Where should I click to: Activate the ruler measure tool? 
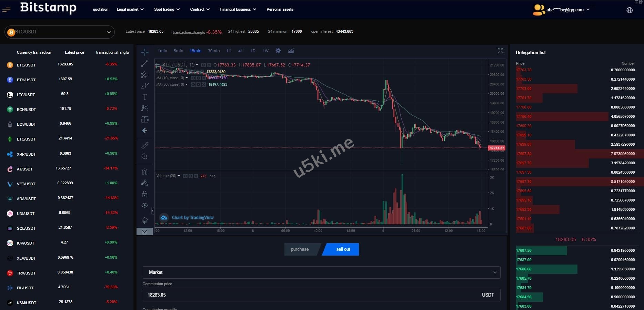coord(145,145)
